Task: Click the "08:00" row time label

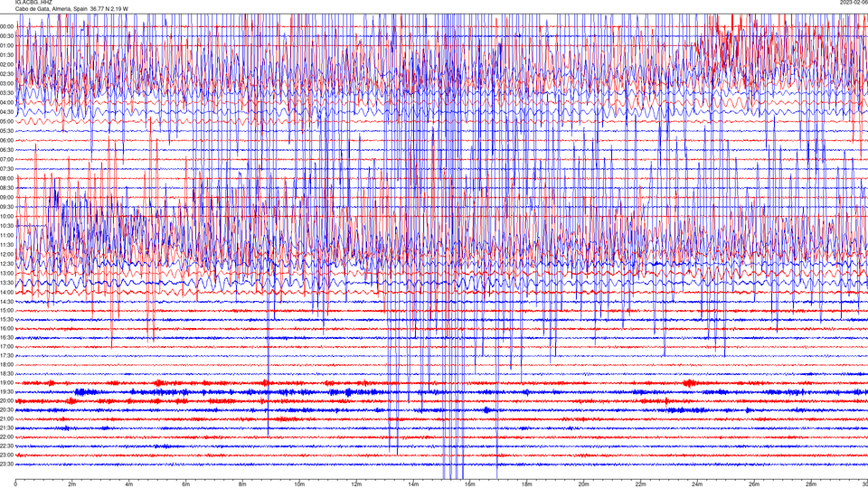Action: pyautogui.click(x=6, y=178)
